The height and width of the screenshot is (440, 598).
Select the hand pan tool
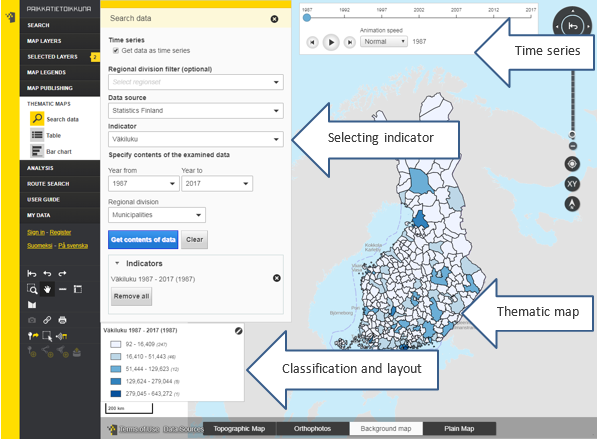(47, 289)
